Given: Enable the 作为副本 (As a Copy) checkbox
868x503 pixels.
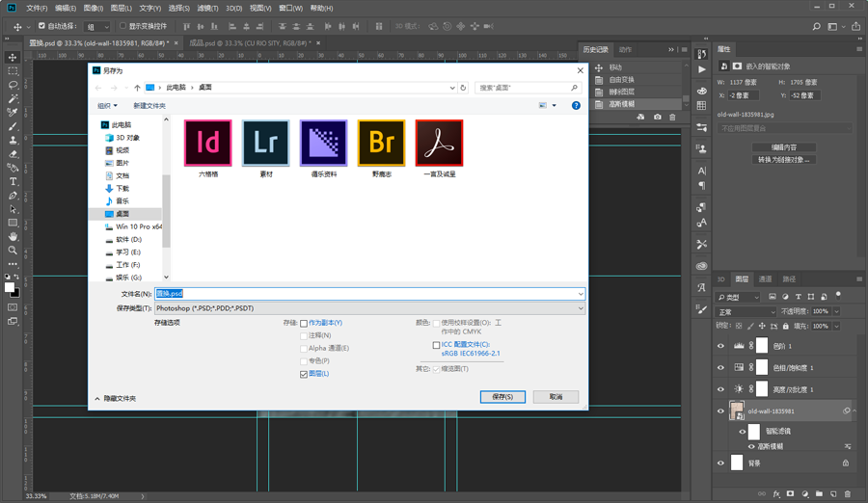Looking at the screenshot, I should click(304, 324).
